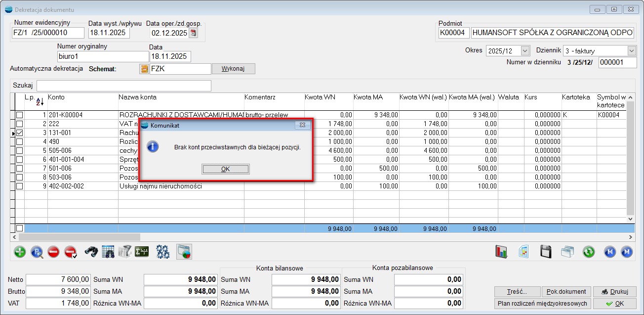The image size is (644, 315).
Task: Open calendar next to Data oper. field
Action: [193, 33]
